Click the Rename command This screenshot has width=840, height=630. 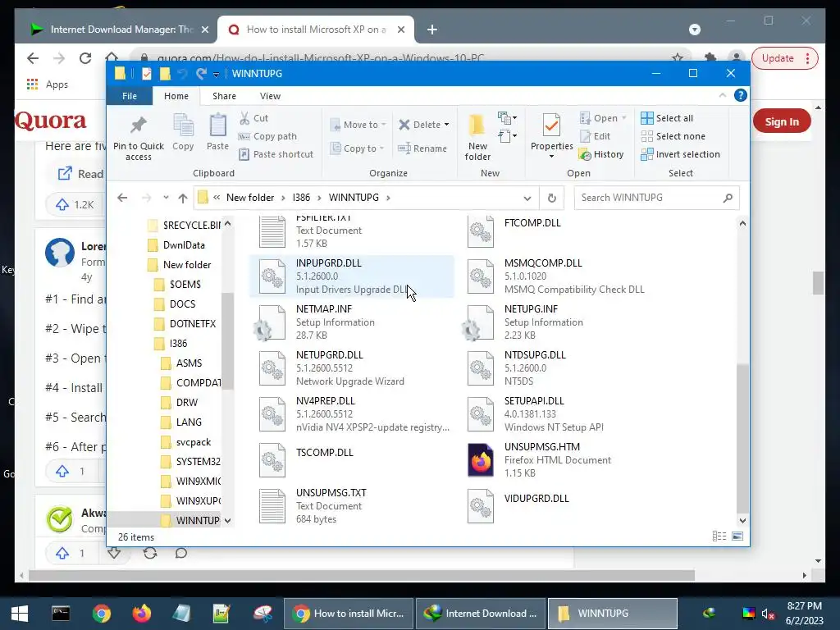[x=422, y=148]
